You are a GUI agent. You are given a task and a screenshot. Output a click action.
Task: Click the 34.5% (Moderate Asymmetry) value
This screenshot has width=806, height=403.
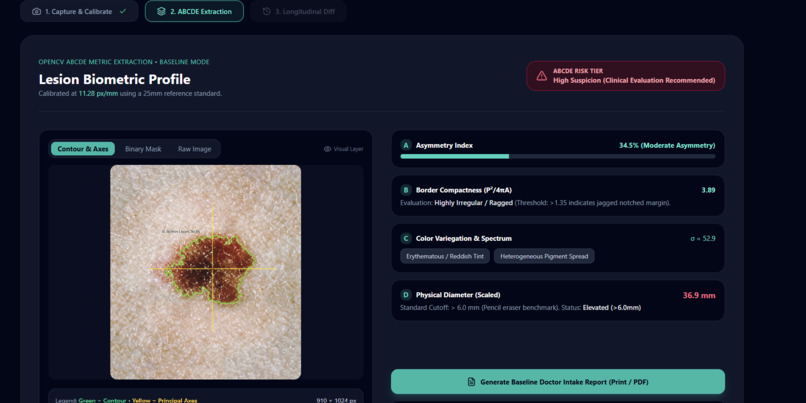click(667, 145)
